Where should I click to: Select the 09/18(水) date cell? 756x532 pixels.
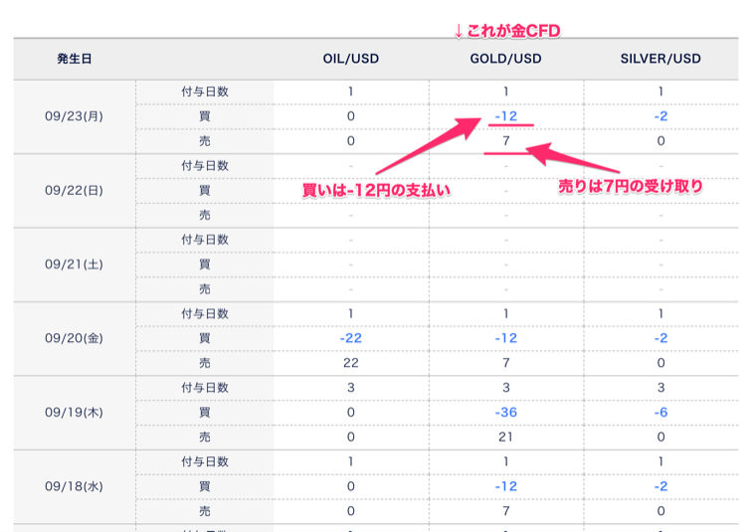74,486
